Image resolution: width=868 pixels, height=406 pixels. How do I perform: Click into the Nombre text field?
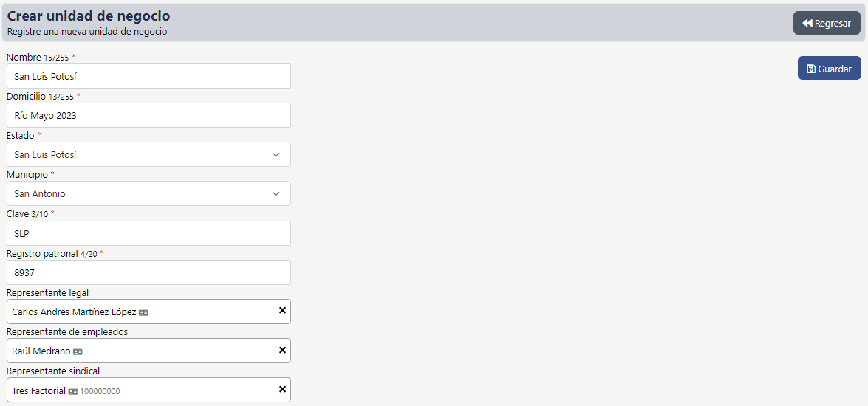click(148, 76)
